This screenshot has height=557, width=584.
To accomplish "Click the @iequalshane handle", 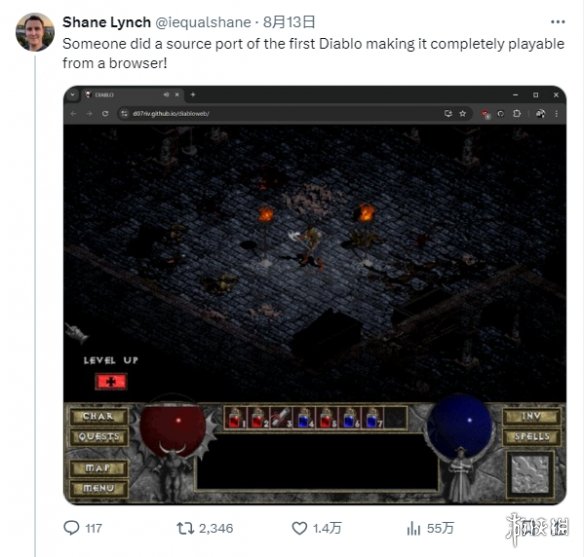I will 203,22.
